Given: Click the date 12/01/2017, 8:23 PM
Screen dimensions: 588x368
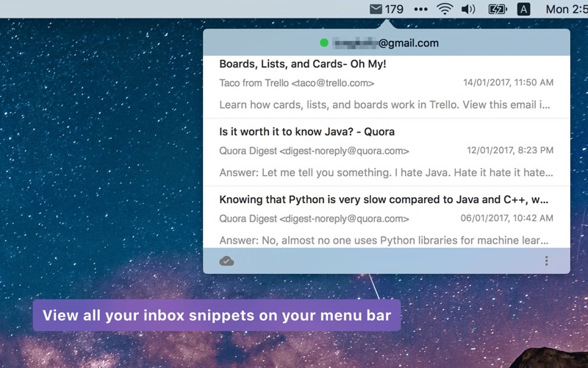Looking at the screenshot, I should tap(510, 150).
